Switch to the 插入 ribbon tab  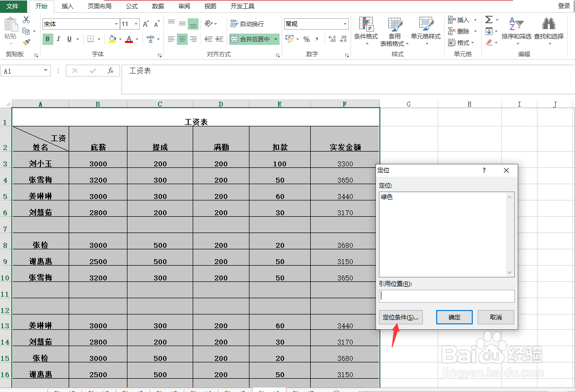(68, 6)
